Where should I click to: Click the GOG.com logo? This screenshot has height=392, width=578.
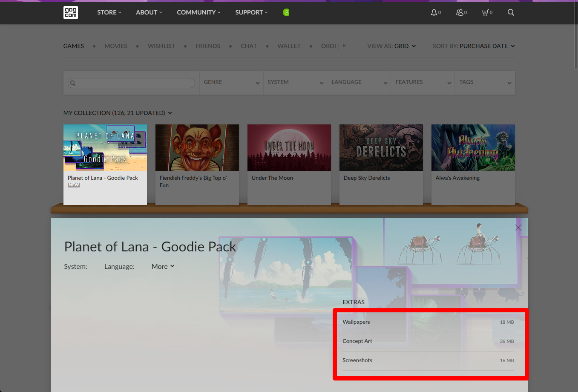click(71, 12)
